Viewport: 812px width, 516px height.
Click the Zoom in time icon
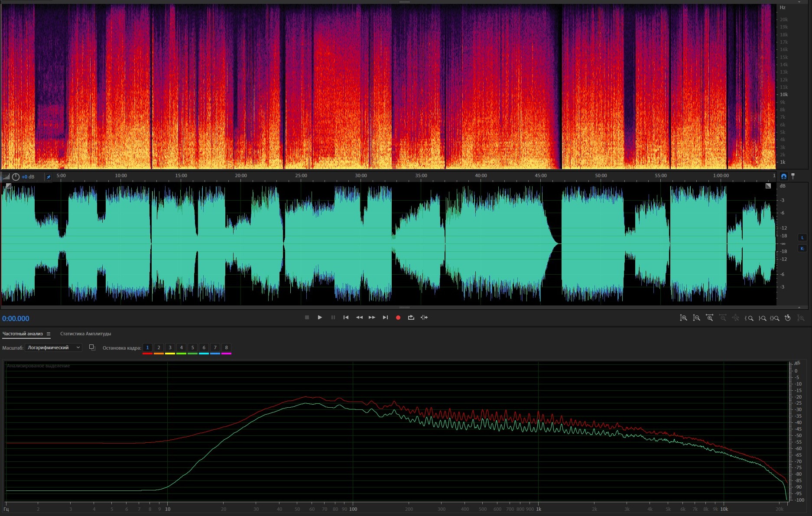pyautogui.click(x=709, y=318)
